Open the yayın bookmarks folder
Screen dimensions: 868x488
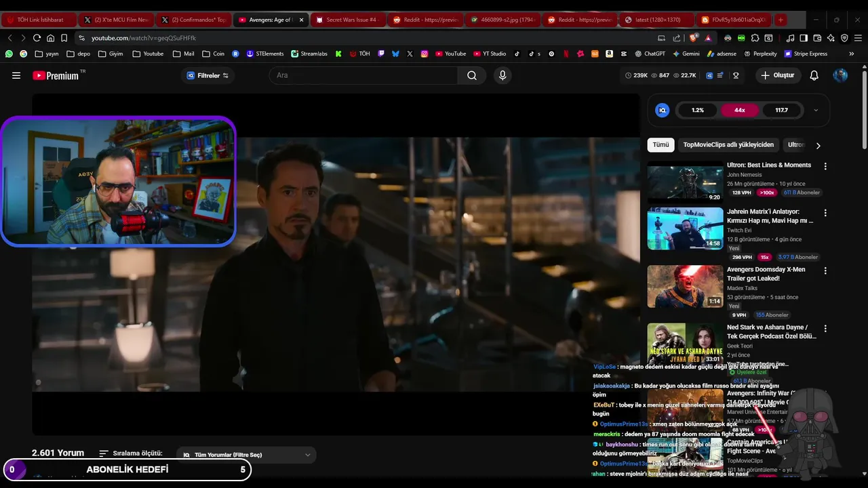(x=46, y=54)
